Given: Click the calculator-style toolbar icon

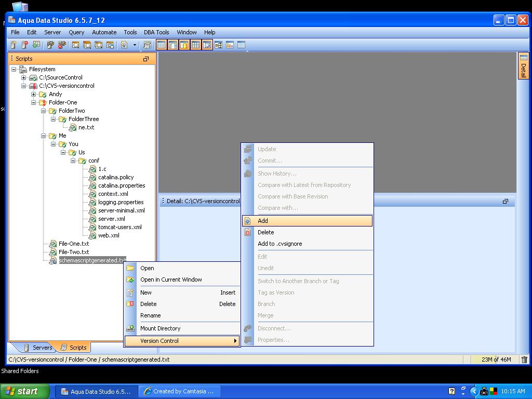Looking at the screenshot, I should click(147, 45).
